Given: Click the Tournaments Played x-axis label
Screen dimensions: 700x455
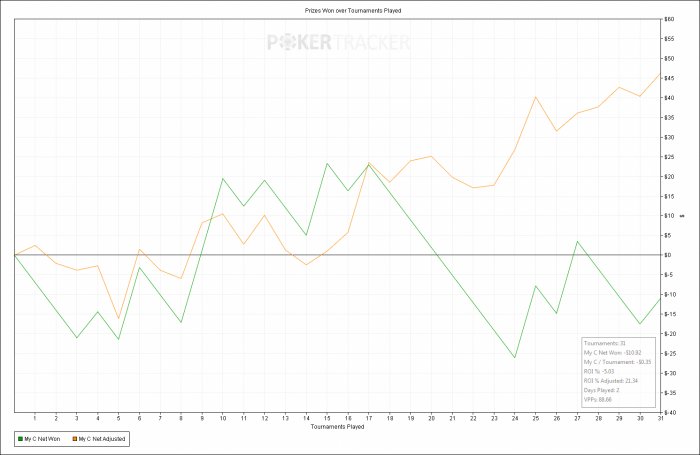Looking at the screenshot, I should tap(338, 427).
